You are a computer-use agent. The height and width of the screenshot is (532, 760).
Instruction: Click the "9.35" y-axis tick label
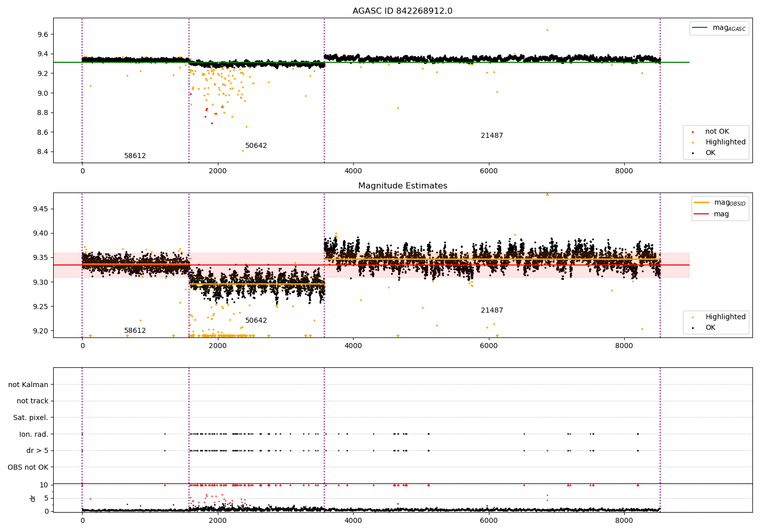coord(41,258)
